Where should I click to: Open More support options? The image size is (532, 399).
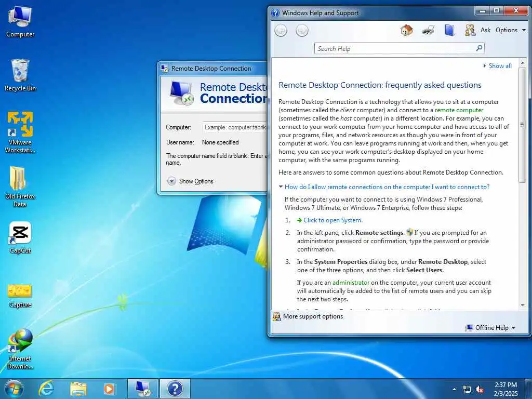pos(313,316)
